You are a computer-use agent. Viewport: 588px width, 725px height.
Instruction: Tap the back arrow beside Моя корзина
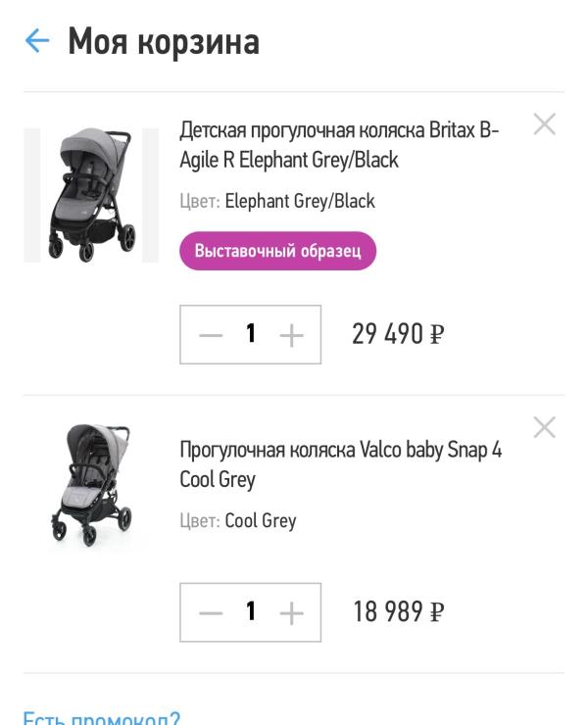(36, 41)
